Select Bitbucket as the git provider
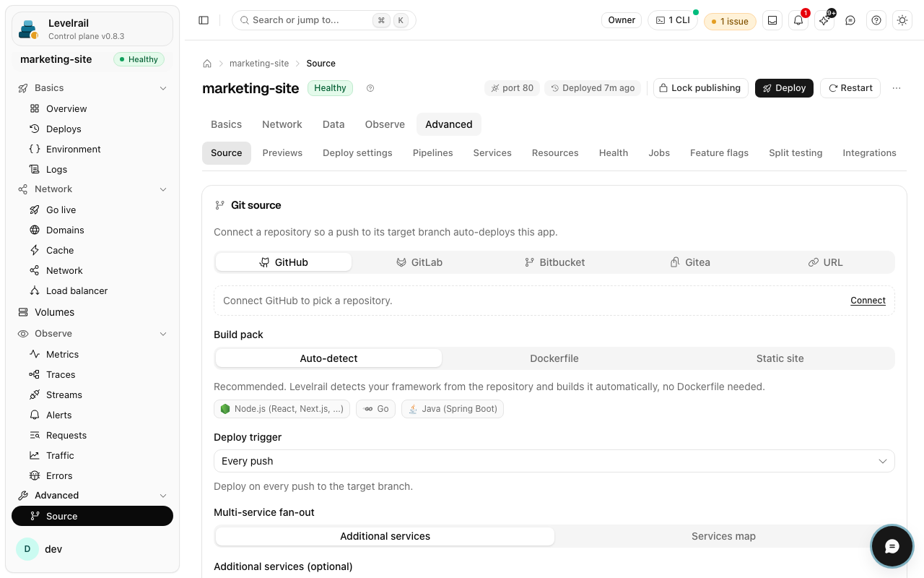Image resolution: width=924 pixels, height=578 pixels. (554, 262)
